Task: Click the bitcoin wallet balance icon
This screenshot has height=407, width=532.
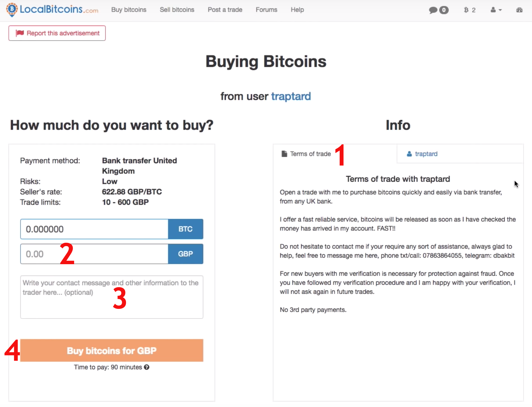Action: 466,10
